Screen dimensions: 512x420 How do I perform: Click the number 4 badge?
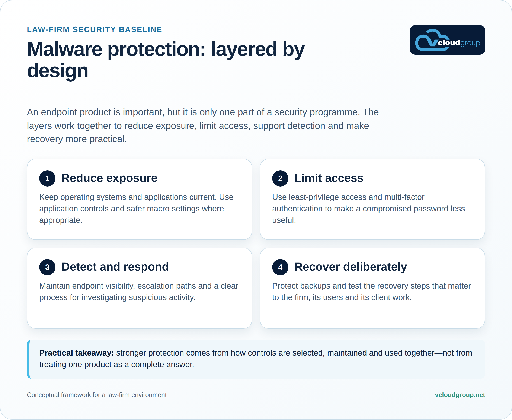[x=280, y=267]
